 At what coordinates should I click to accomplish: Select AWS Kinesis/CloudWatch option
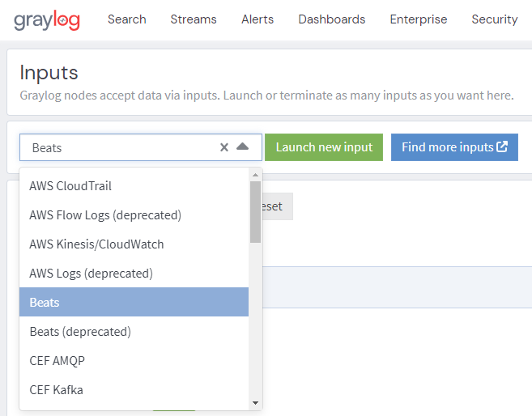(x=134, y=244)
